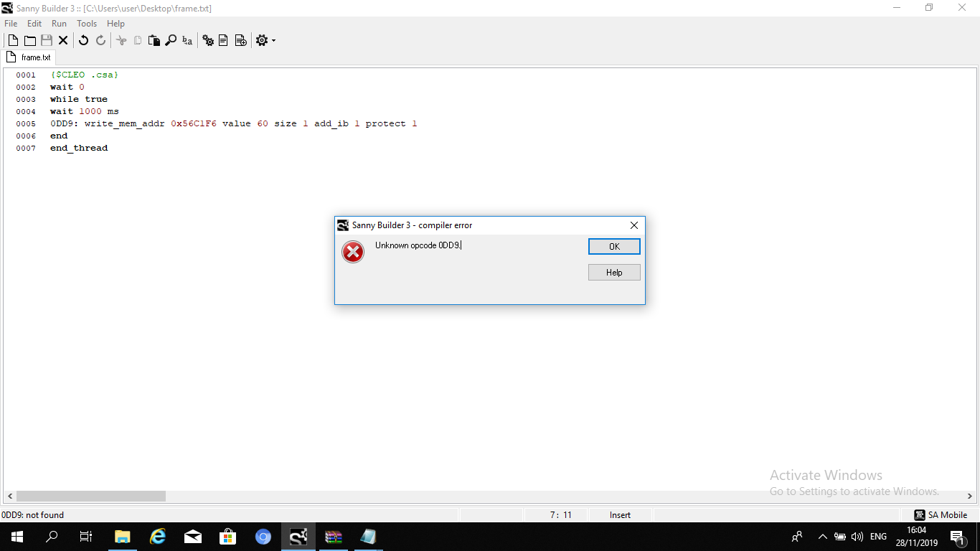Open the Run menu
The width and height of the screenshot is (980, 551).
point(59,24)
